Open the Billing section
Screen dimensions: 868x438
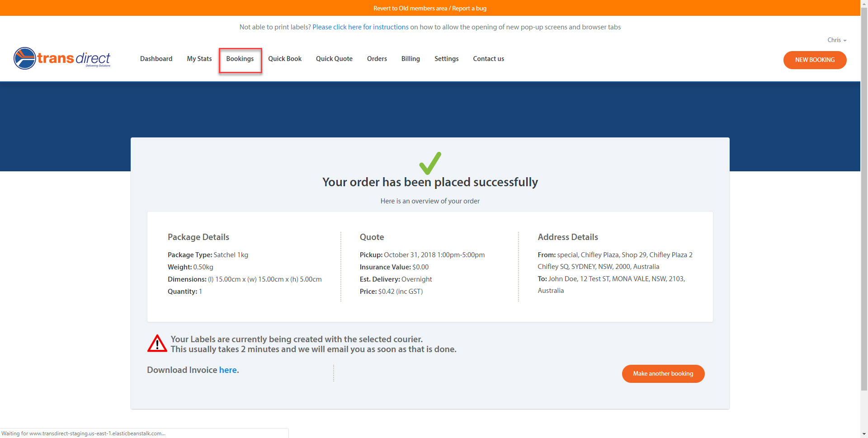410,59
